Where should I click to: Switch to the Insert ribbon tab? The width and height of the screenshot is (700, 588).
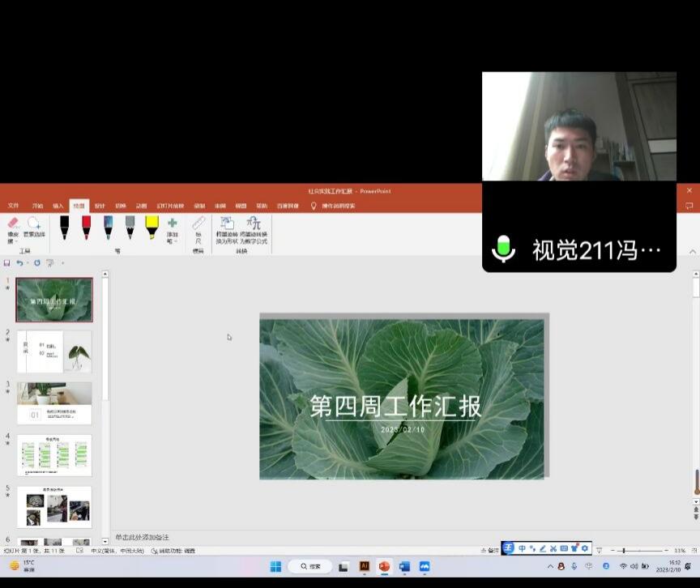[58, 206]
